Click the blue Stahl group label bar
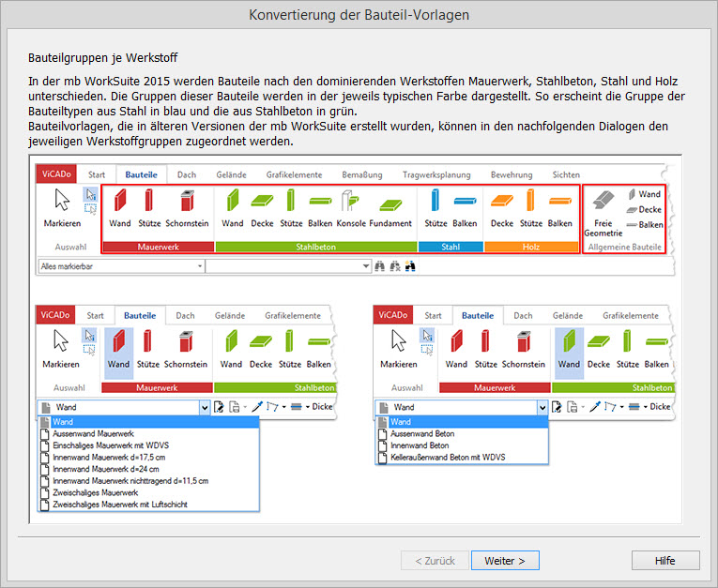Viewport: 718px width, 588px height. [451, 247]
